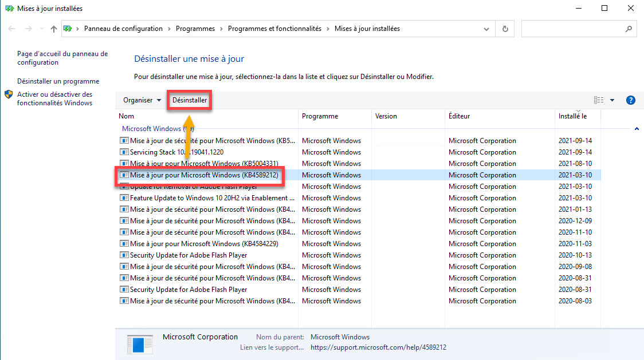Click the Control Panel icon in address bar
Viewport: 644px width, 360px height.
[x=68, y=29]
